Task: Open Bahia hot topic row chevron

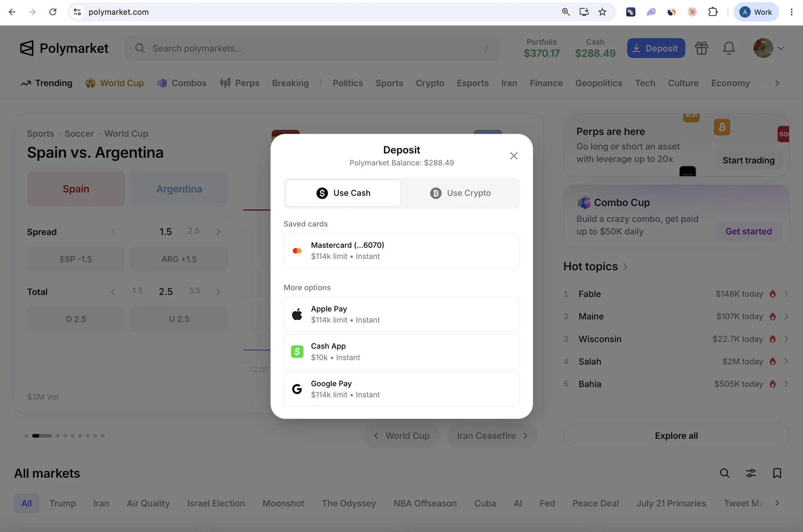Action: 786,384
